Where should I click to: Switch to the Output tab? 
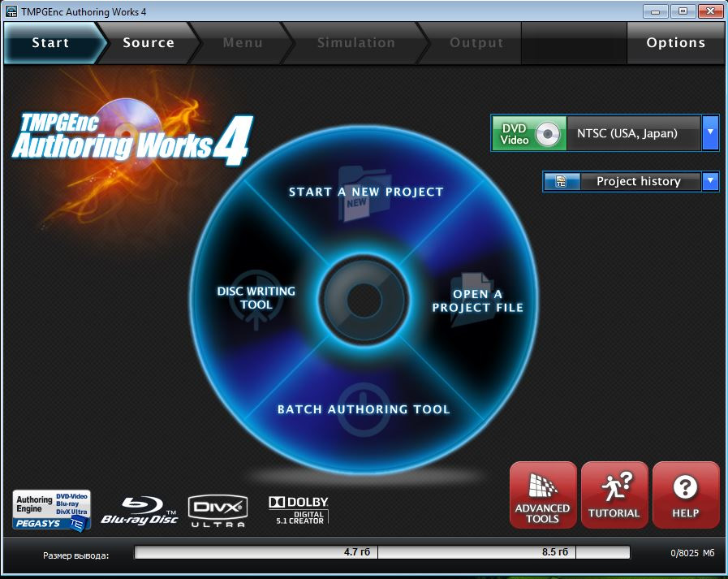click(476, 43)
